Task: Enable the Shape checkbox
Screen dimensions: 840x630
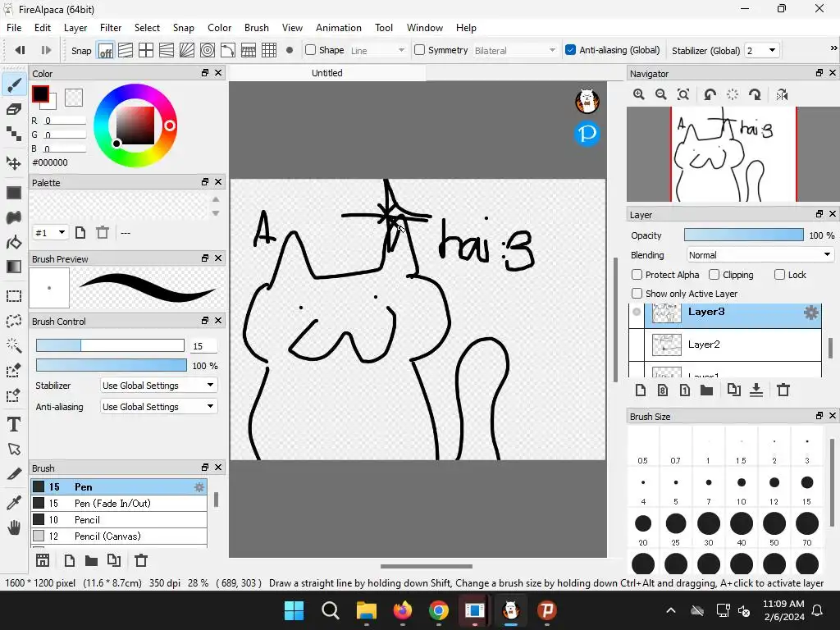Action: point(310,50)
